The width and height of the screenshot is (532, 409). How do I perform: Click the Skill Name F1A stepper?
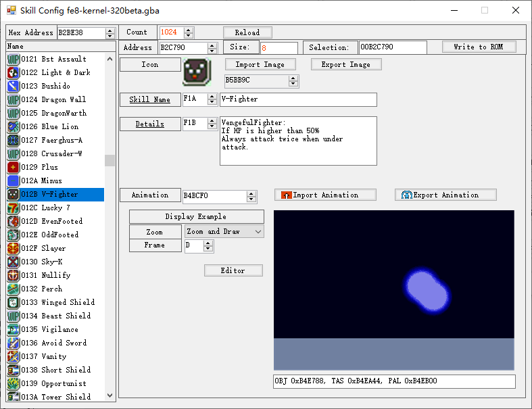tap(212, 99)
